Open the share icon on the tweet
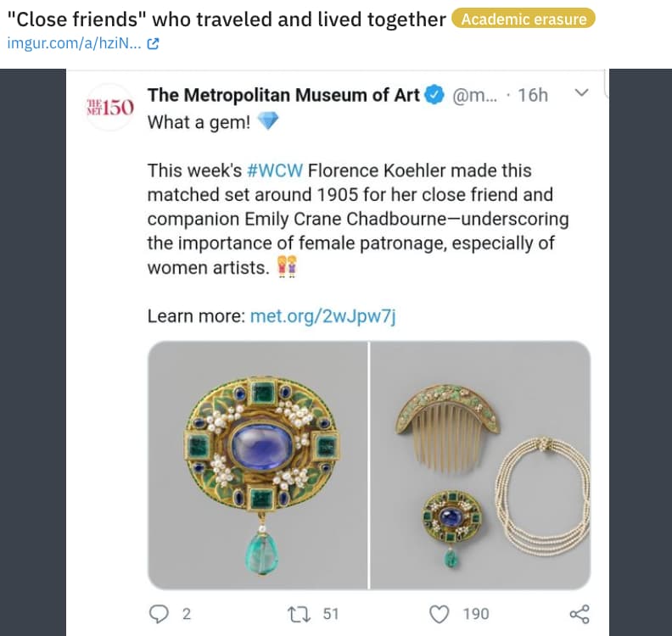This screenshot has width=672, height=636. coord(580,614)
